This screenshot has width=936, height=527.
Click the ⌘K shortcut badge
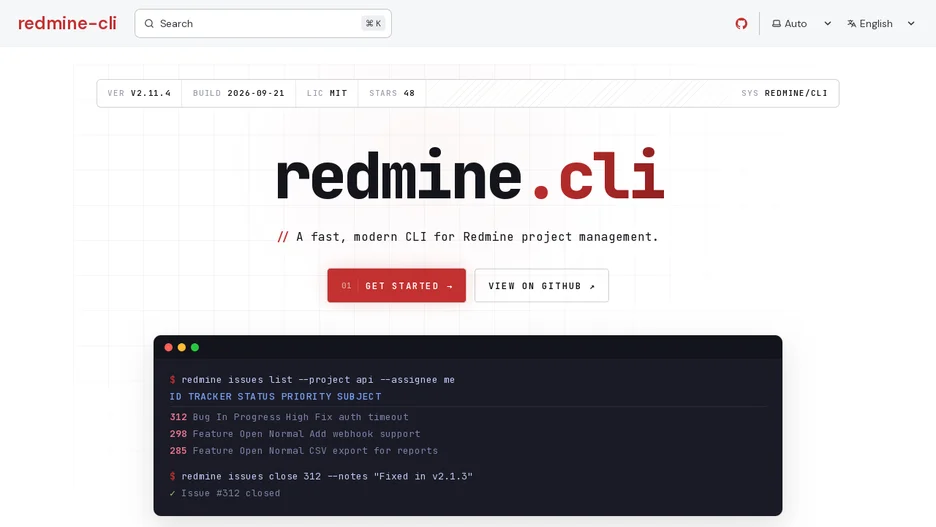click(374, 23)
